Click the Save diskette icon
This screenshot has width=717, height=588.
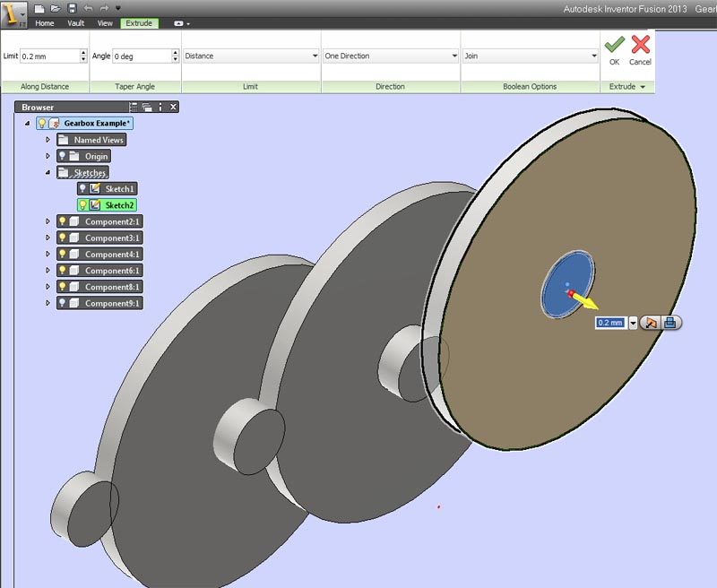coord(72,8)
